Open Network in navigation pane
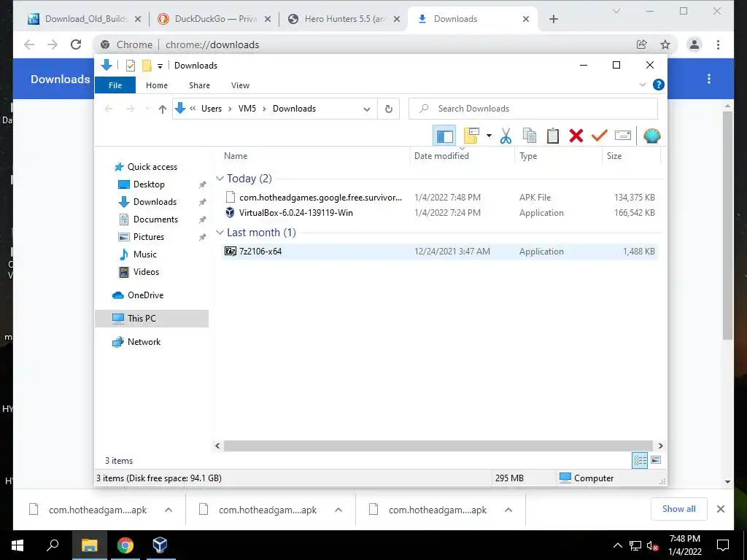 click(144, 342)
